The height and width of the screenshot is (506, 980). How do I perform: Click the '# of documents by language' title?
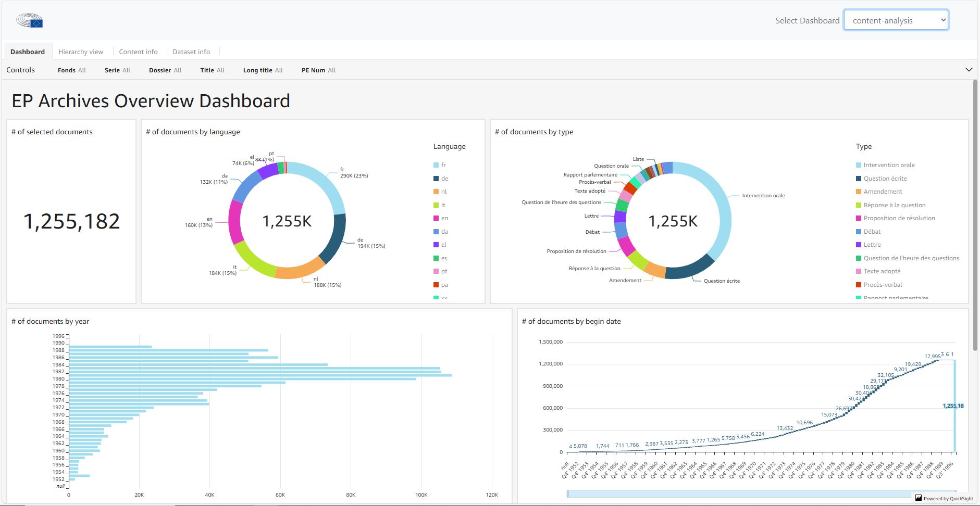coord(193,132)
